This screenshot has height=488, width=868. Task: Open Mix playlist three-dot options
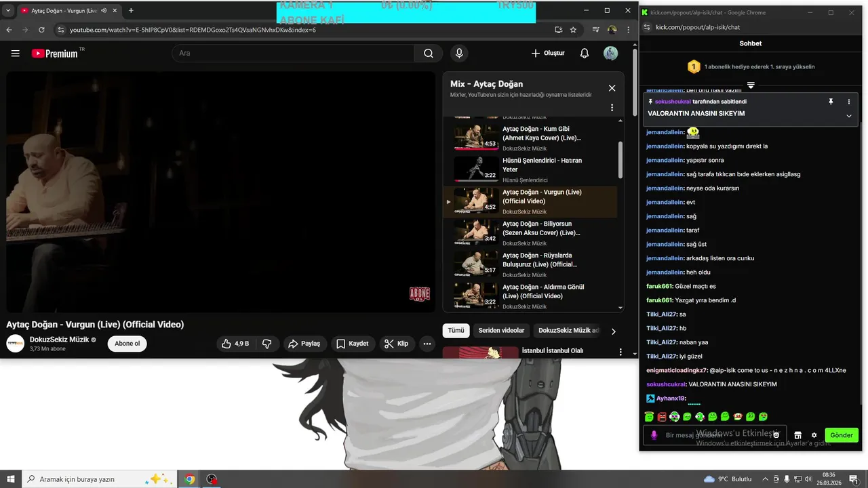point(612,108)
